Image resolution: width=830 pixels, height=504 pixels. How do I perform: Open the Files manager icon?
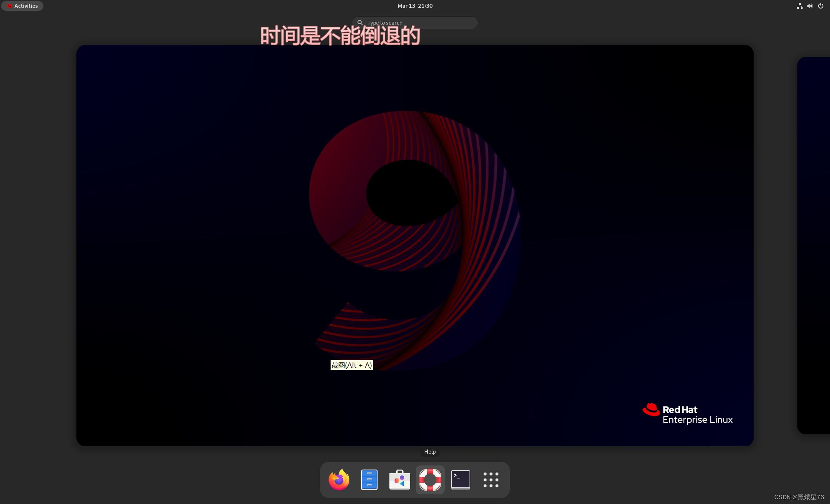pos(369,480)
